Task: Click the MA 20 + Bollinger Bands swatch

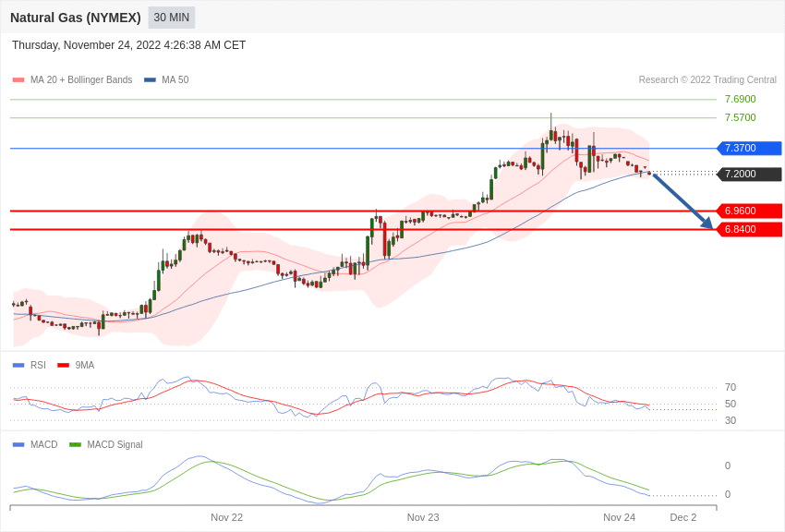Action: click(x=18, y=80)
